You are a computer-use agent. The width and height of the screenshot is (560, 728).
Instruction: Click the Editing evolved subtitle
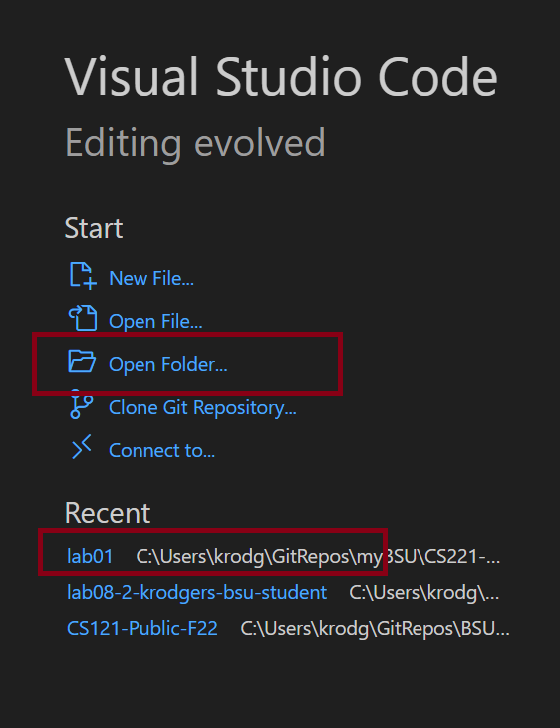click(x=195, y=142)
